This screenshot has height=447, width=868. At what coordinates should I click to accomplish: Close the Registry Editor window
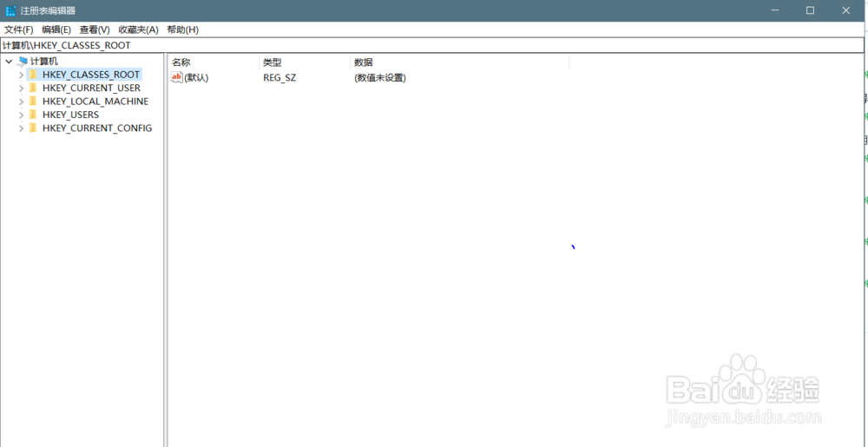point(845,10)
